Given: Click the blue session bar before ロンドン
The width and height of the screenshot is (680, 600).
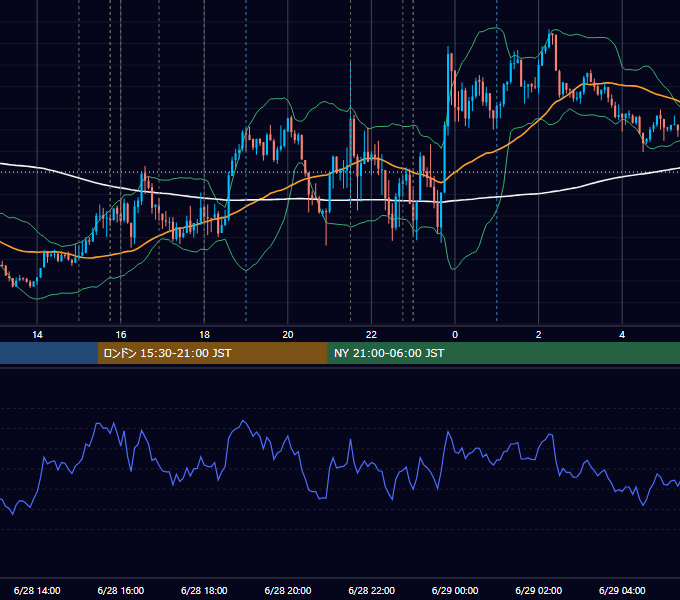Looking at the screenshot, I should click(49, 353).
